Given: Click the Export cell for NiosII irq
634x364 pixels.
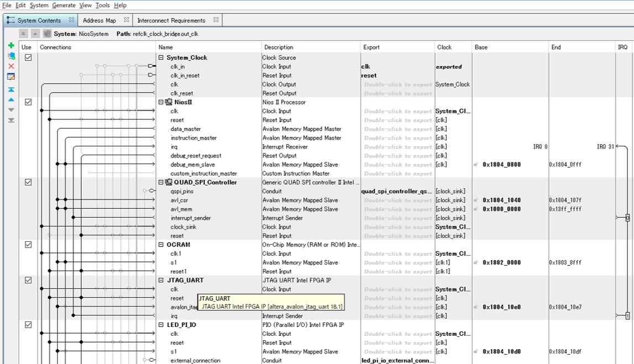Looking at the screenshot, I should (398, 147).
